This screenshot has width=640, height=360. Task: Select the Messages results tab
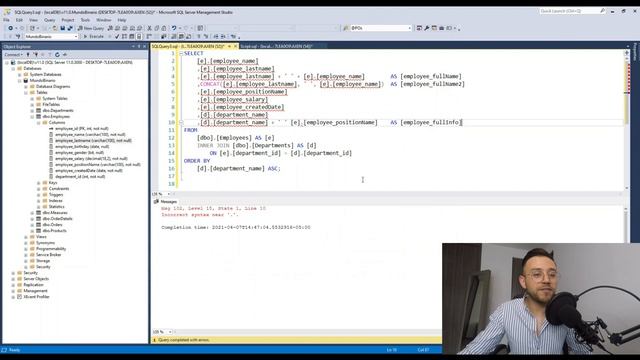tap(166, 202)
